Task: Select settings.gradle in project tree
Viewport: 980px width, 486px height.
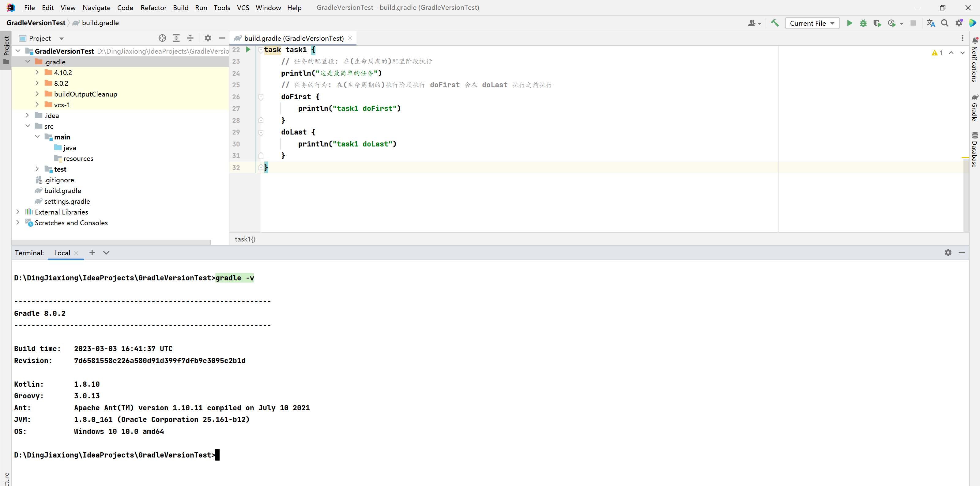Action: coord(67,201)
